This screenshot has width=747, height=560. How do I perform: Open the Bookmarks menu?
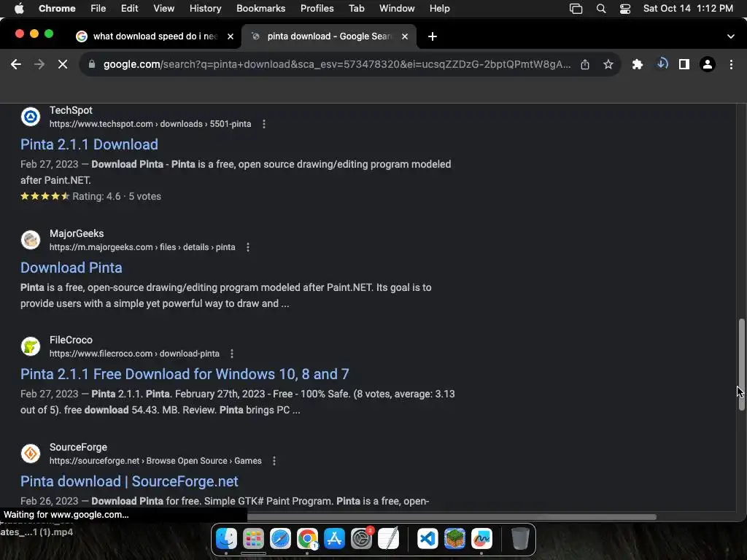(x=260, y=9)
